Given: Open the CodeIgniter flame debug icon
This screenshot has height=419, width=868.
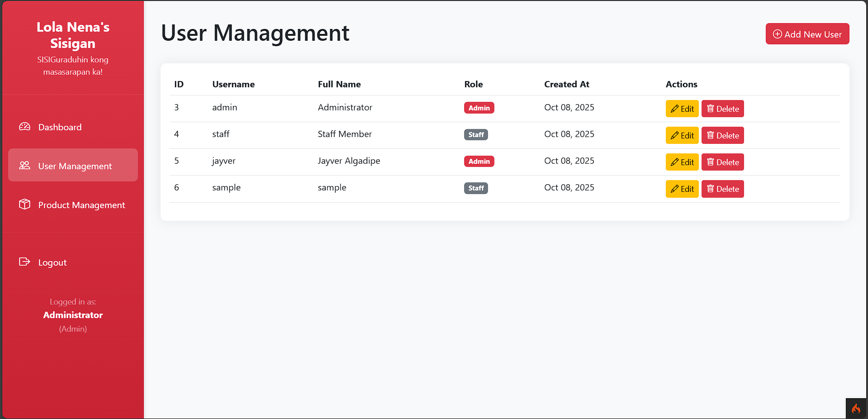Looking at the screenshot, I should pyautogui.click(x=856, y=409).
